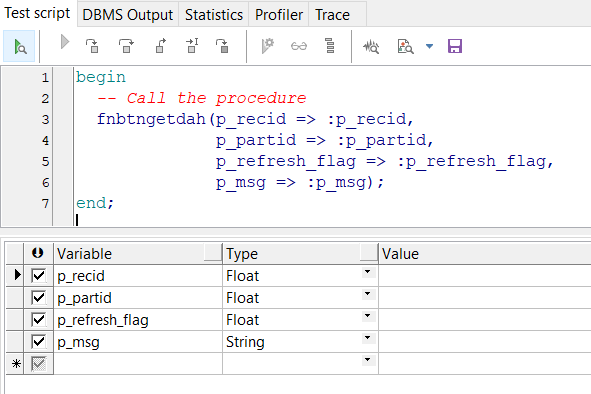Click the Run to Cursor icon

tap(192, 46)
